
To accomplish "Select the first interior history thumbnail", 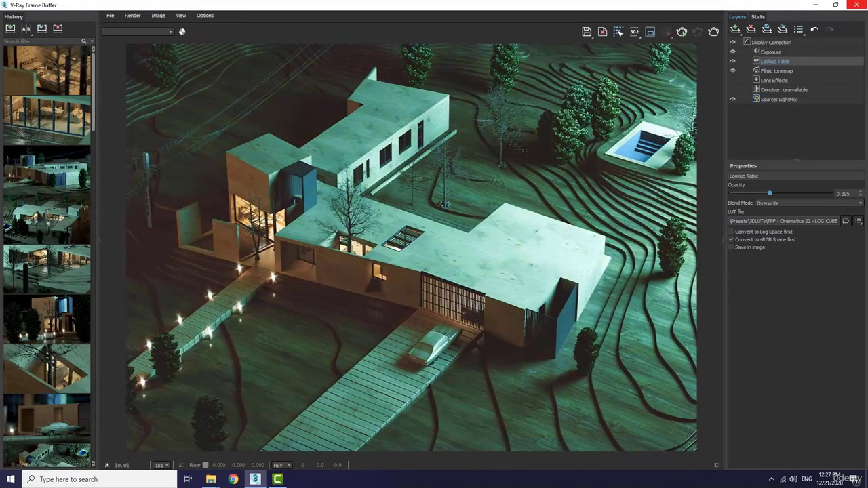I will pyautogui.click(x=47, y=70).
